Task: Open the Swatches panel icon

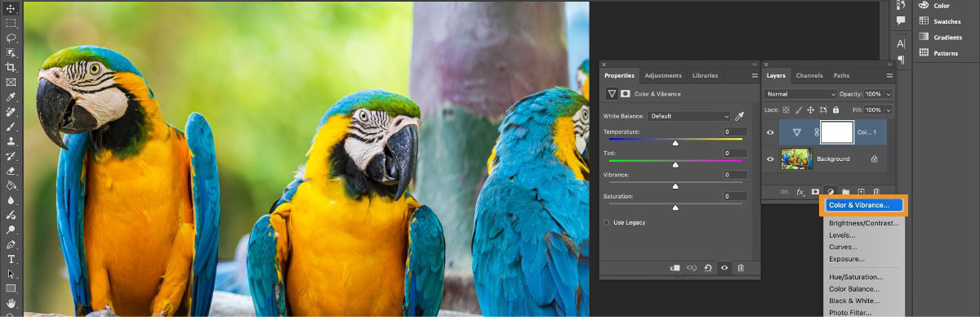Action: point(924,21)
